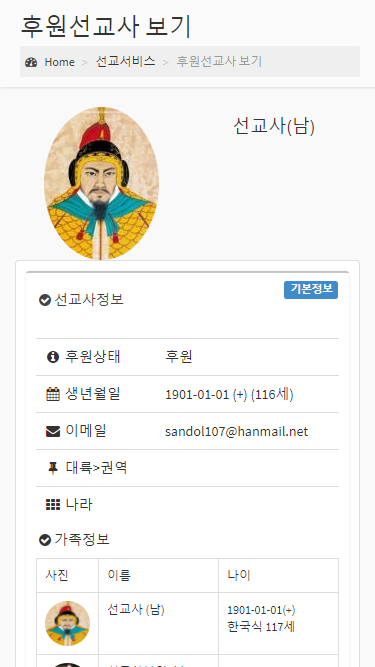Click the 이름 column header
The height and width of the screenshot is (667, 375).
coord(119,576)
